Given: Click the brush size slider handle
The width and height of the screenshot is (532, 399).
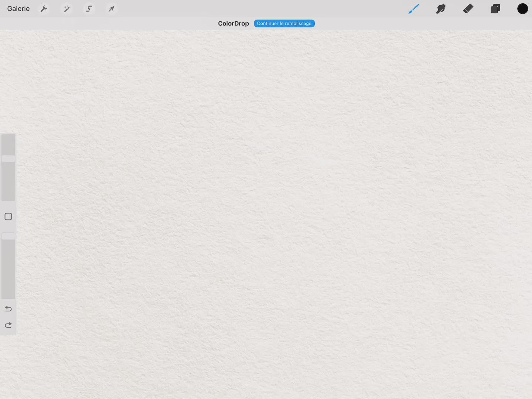Looking at the screenshot, I should (x=8, y=158).
